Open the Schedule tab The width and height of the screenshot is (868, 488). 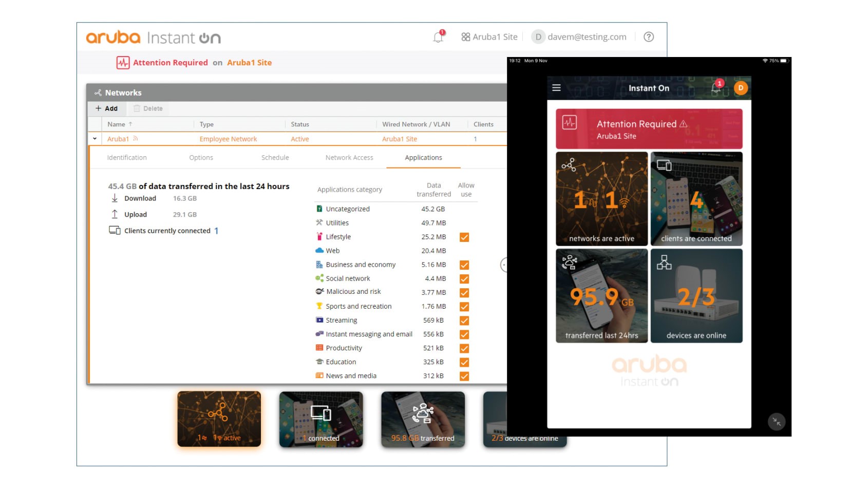275,158
